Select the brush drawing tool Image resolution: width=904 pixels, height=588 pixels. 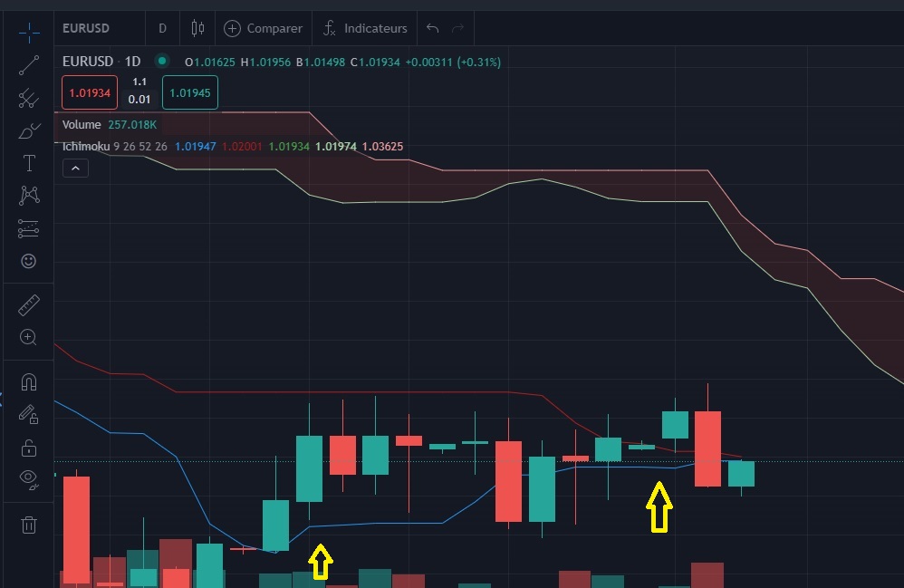28,131
